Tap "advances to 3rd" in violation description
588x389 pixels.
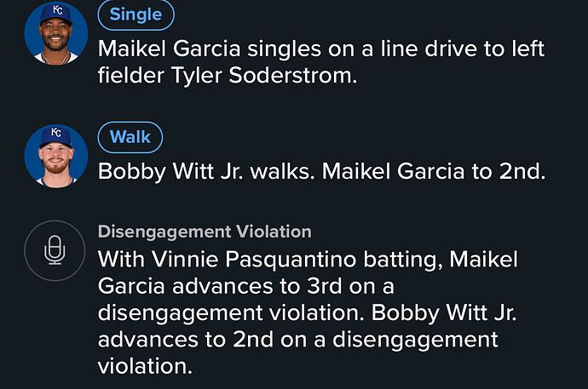coord(257,286)
